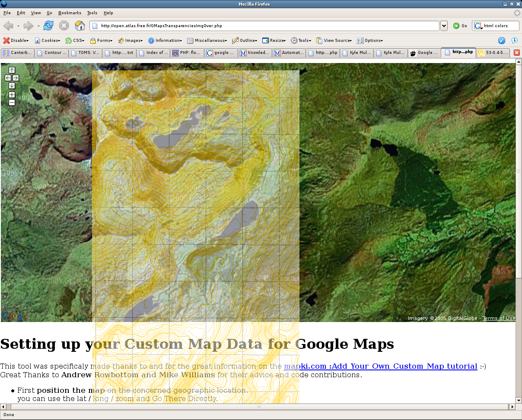The image size is (522, 420).
Task: Switch to the Contour ... tab
Action: pos(51,53)
